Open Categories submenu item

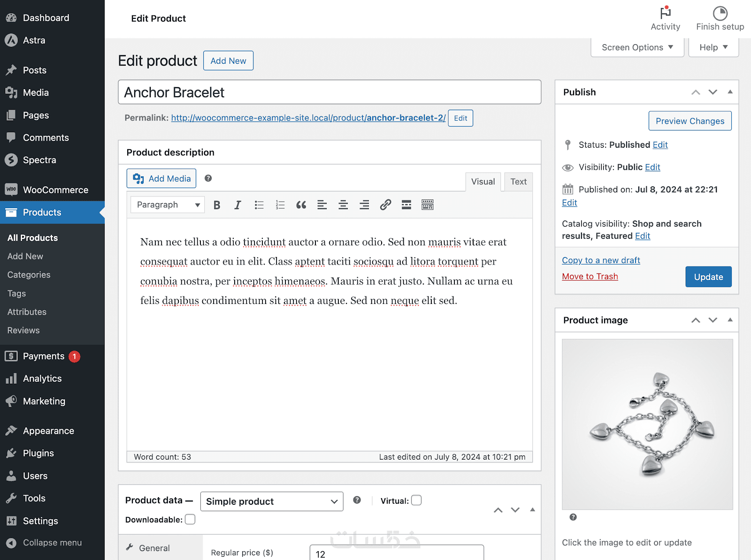tap(29, 275)
